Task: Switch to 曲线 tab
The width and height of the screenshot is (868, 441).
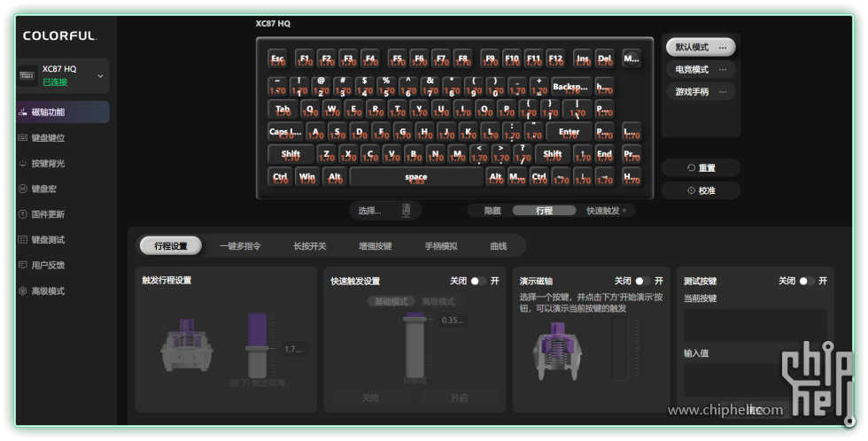Action: coord(498,246)
